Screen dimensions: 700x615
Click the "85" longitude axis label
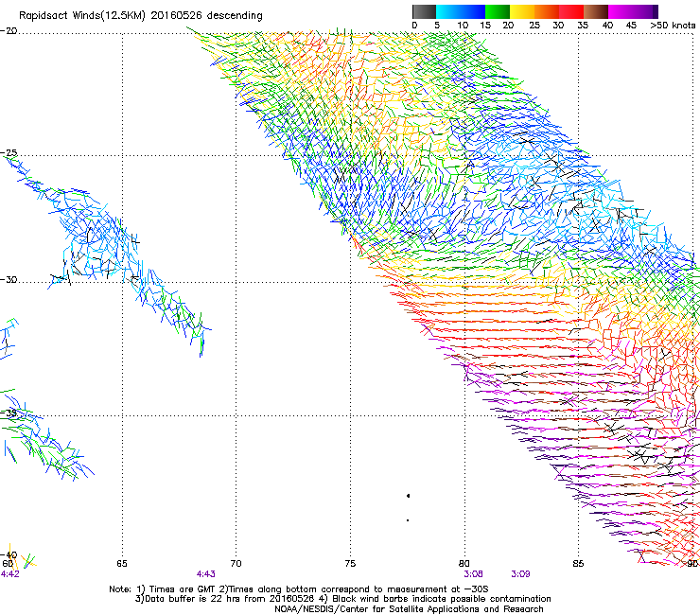(578, 564)
